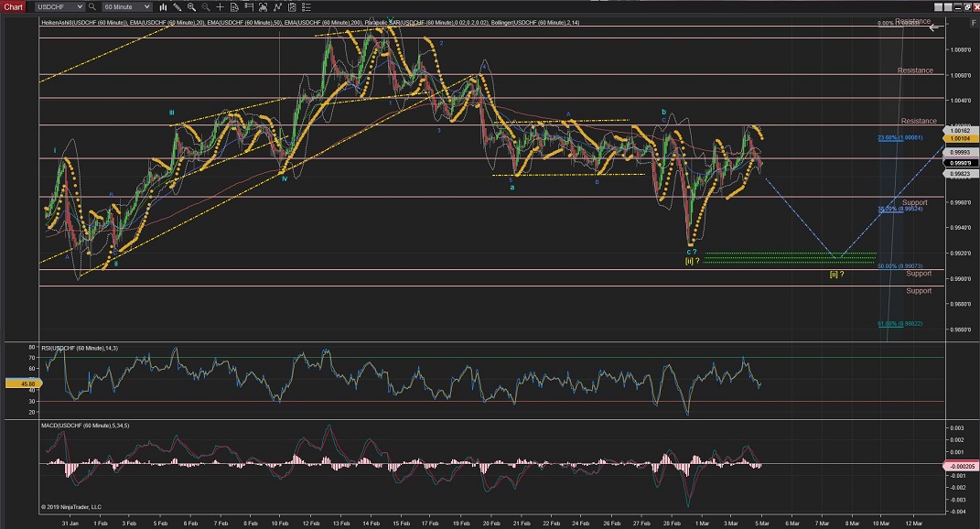Click the NinjaTrader copyright text
This screenshot has height=529, width=980.
[x=71, y=507]
